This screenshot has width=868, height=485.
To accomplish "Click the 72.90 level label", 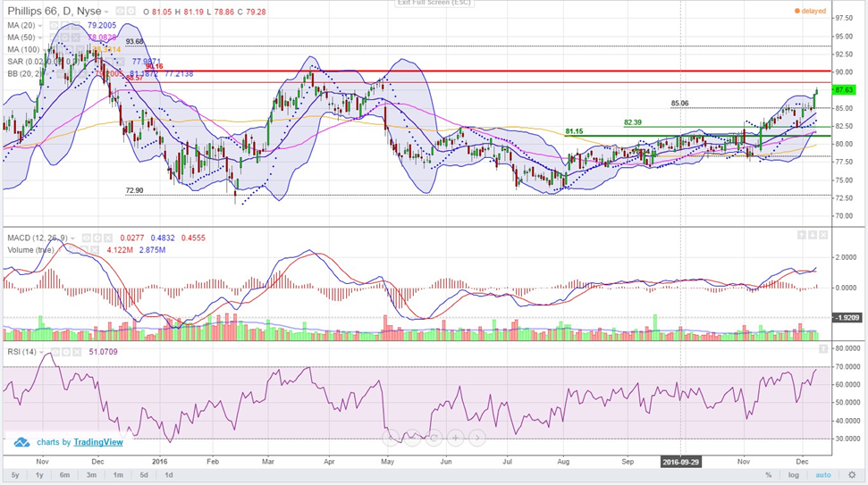I will coord(134,190).
